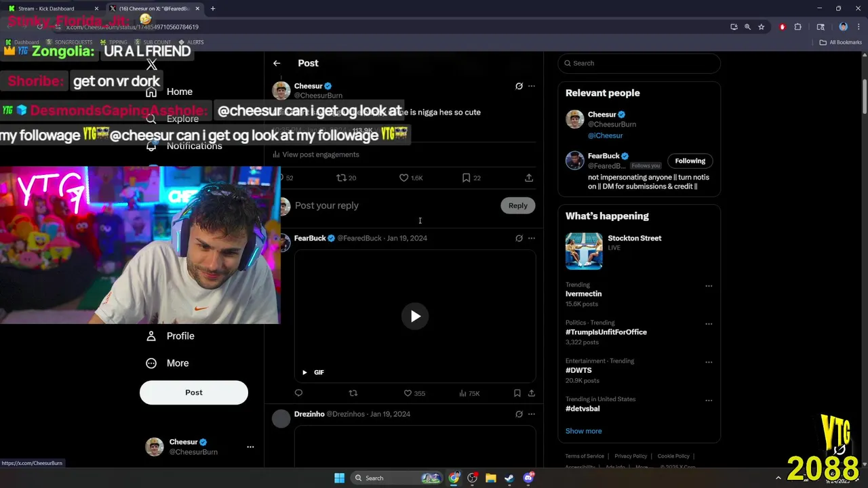The image size is (868, 488).
Task: Open more options on FearBuck's reply
Action: click(532, 238)
